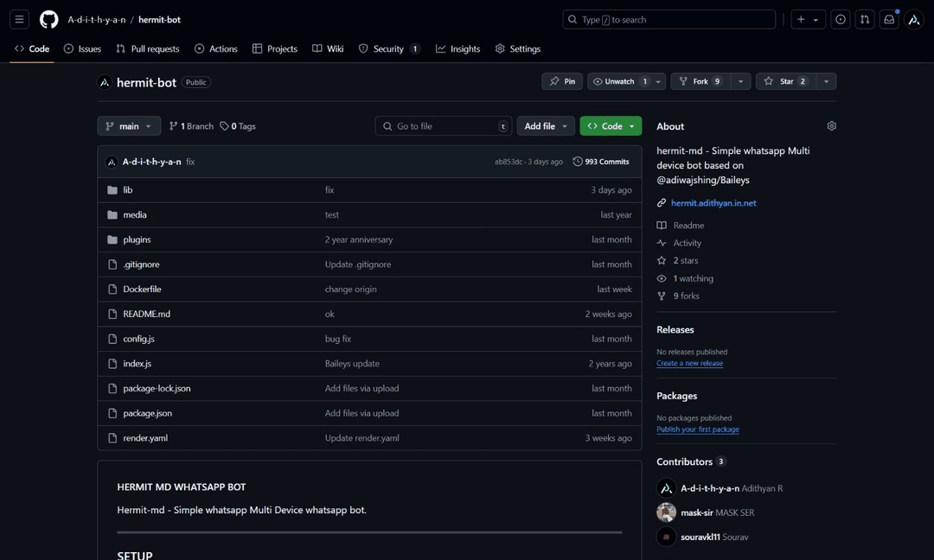Expand the Unwatch notification dropdown arrow
This screenshot has height=560, width=934.
658,81
